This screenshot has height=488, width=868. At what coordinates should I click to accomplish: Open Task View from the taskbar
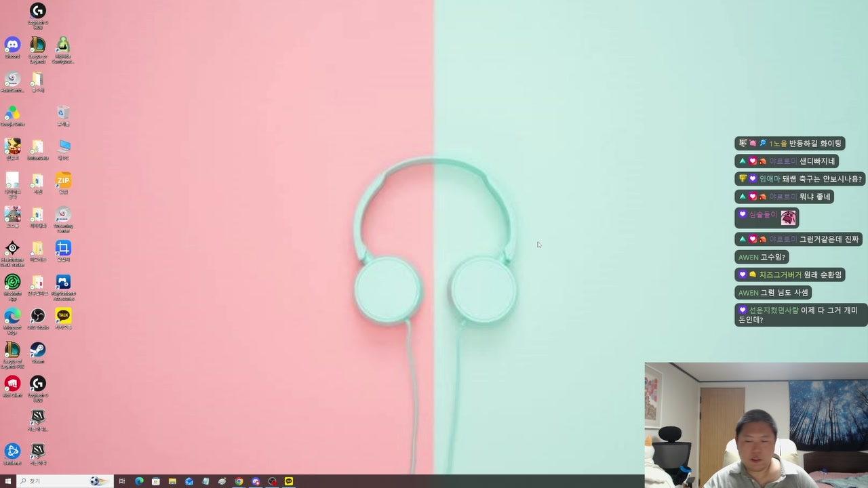(122, 481)
